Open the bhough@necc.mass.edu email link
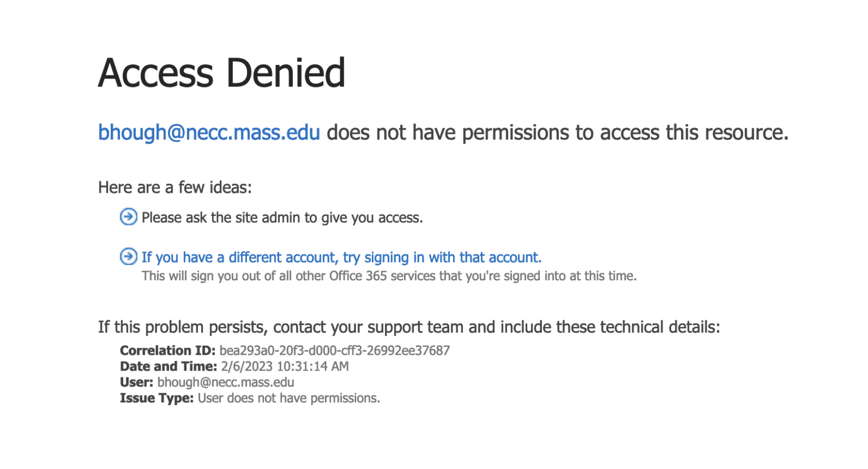The width and height of the screenshot is (868, 469). click(209, 132)
